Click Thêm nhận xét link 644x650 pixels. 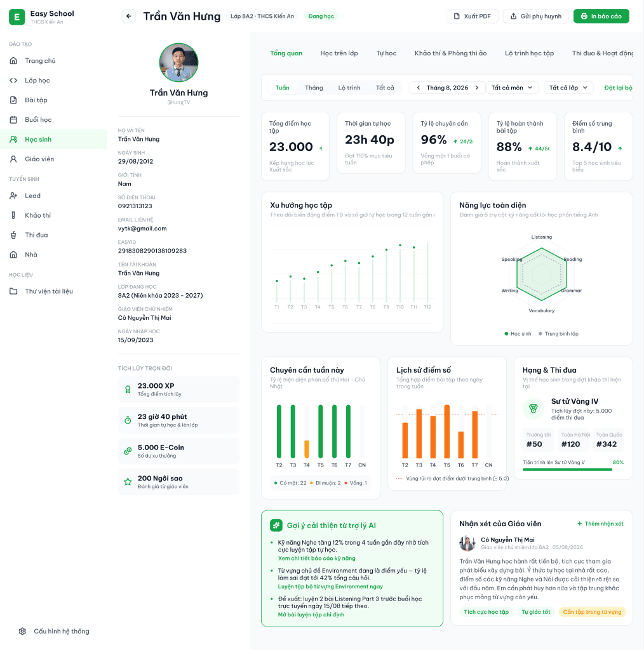600,524
